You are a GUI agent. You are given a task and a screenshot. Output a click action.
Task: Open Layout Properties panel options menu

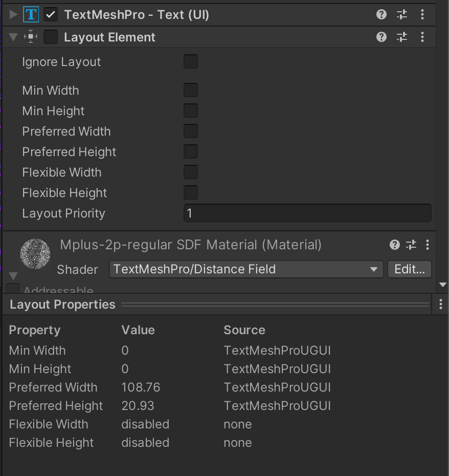point(441,305)
